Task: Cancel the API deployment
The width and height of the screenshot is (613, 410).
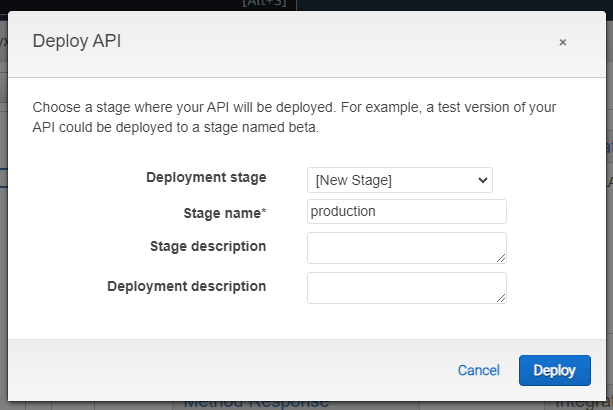Action: tap(478, 370)
